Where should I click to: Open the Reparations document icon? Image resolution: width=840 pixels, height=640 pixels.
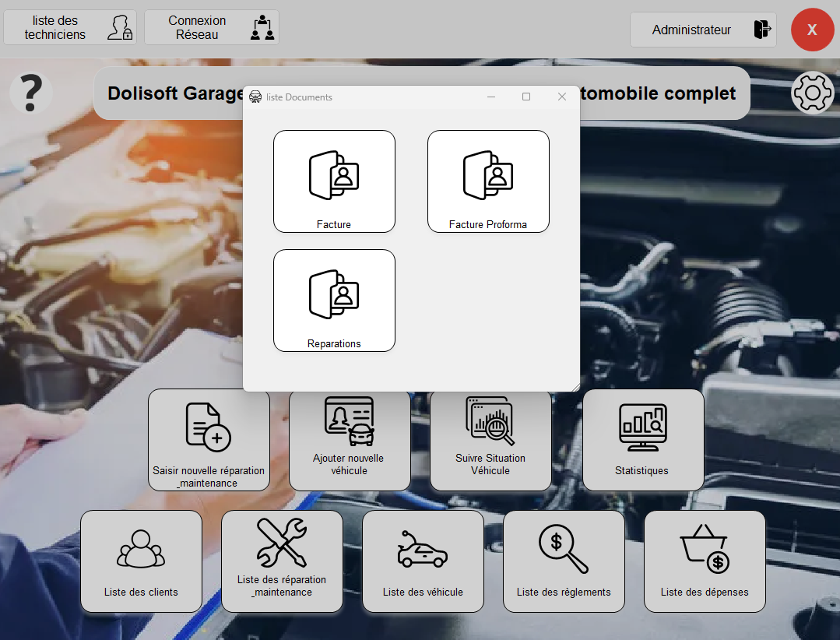tap(334, 300)
